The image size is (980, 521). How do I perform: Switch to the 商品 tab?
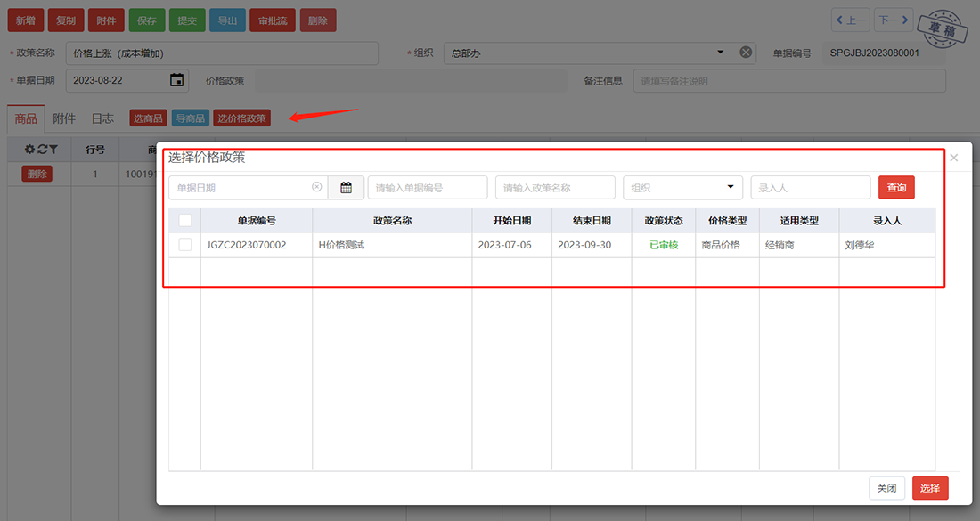(x=26, y=118)
